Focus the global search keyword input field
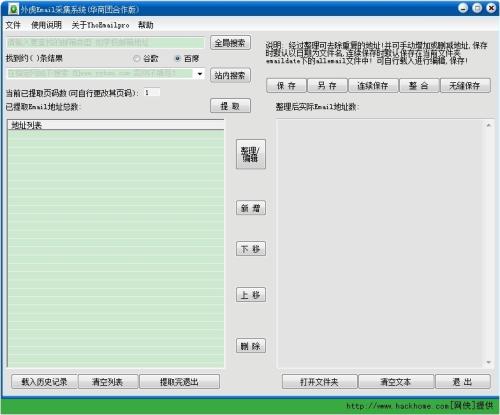This screenshot has width=500, height=415. [105, 43]
